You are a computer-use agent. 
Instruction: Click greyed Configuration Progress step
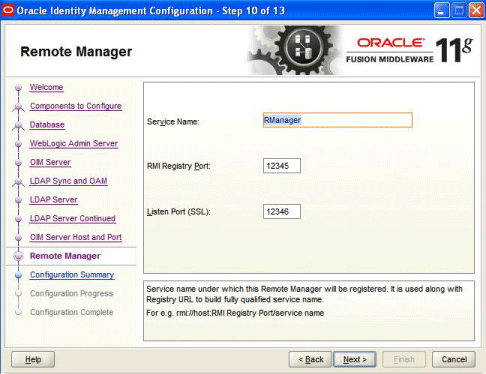pyautogui.click(x=71, y=293)
